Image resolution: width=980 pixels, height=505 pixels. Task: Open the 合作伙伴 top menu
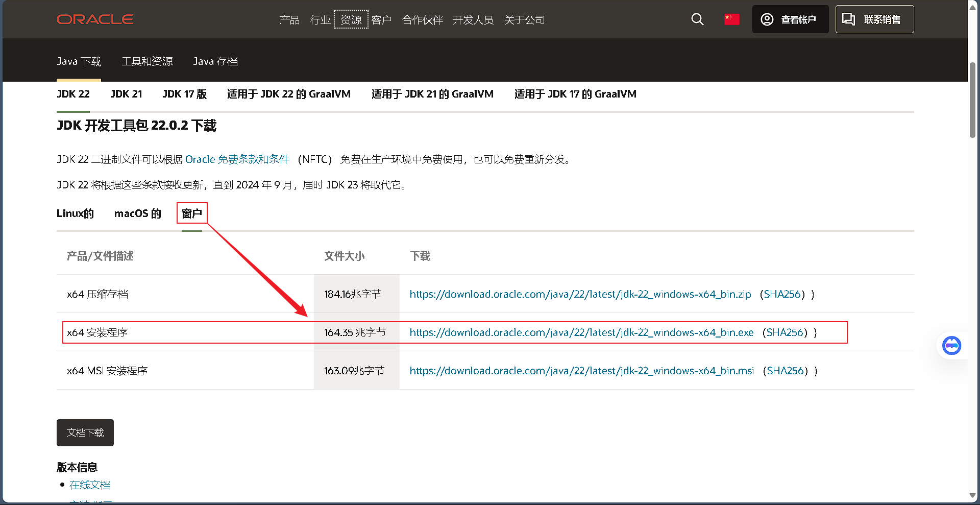422,20
